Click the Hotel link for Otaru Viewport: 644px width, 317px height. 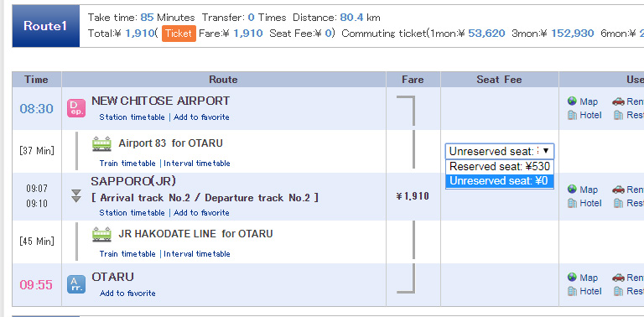(590, 291)
